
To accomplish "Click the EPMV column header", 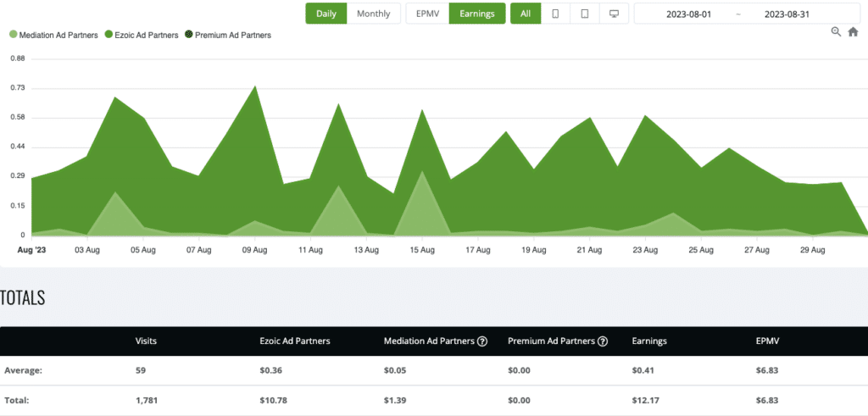I will pyautogui.click(x=768, y=341).
